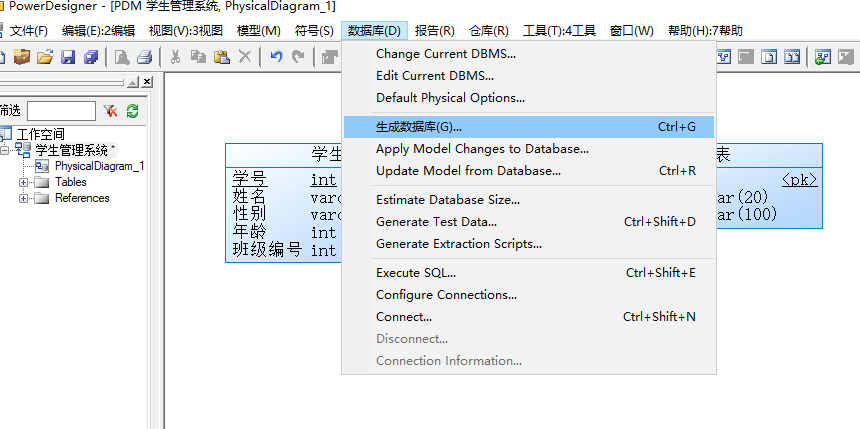
Task: Choose Default Physical Options...
Action: (529, 98)
